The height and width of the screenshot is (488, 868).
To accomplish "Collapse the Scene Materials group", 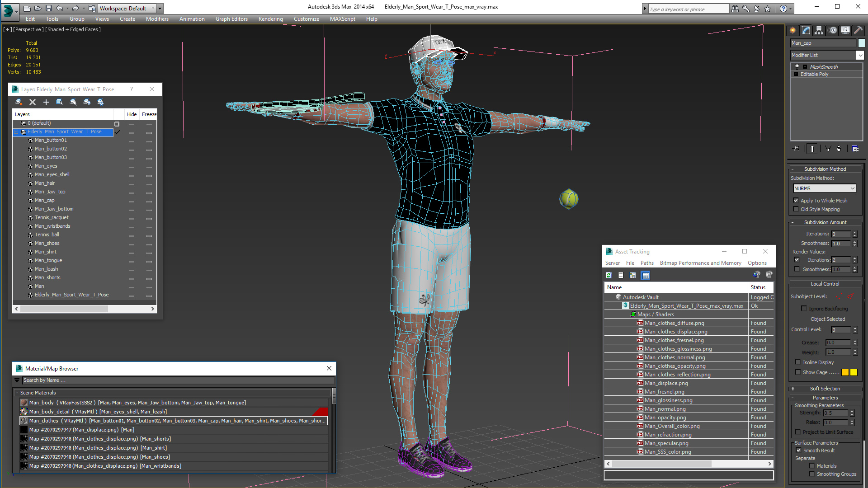I will click(x=17, y=393).
